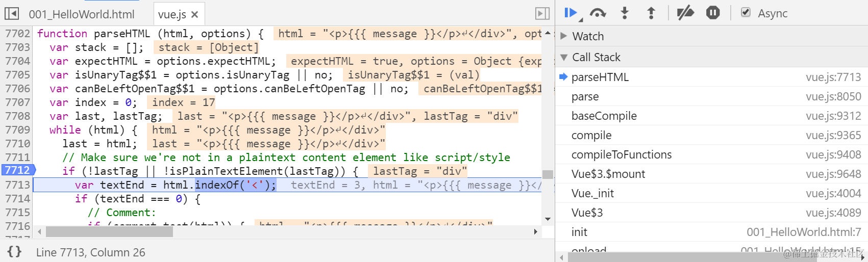Toggle the file navigator sidebar icon
868x262 pixels.
[12, 14]
